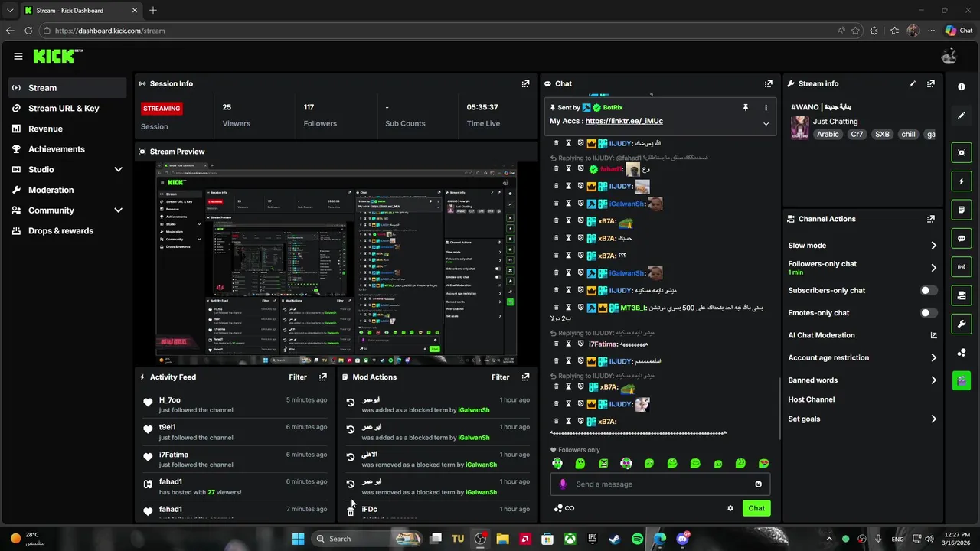Click the broadcast signal icon in right sidebar
Image resolution: width=980 pixels, height=551 pixels.
[962, 266]
